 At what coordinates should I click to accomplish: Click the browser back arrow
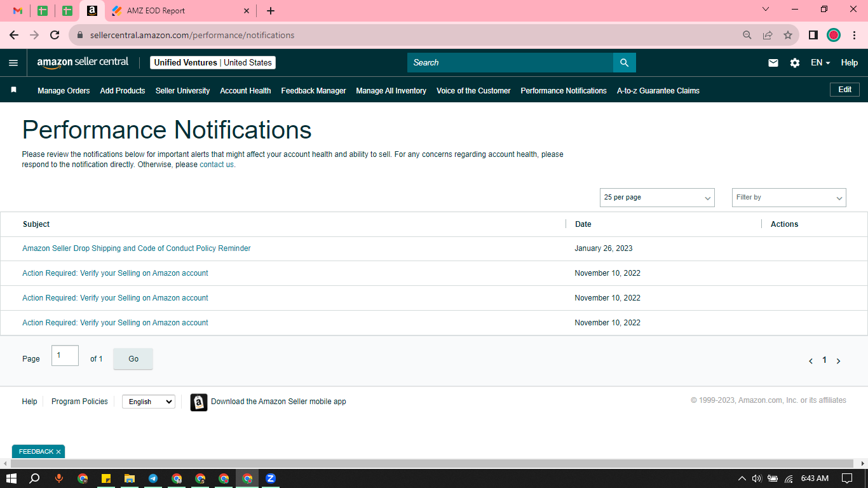click(14, 35)
